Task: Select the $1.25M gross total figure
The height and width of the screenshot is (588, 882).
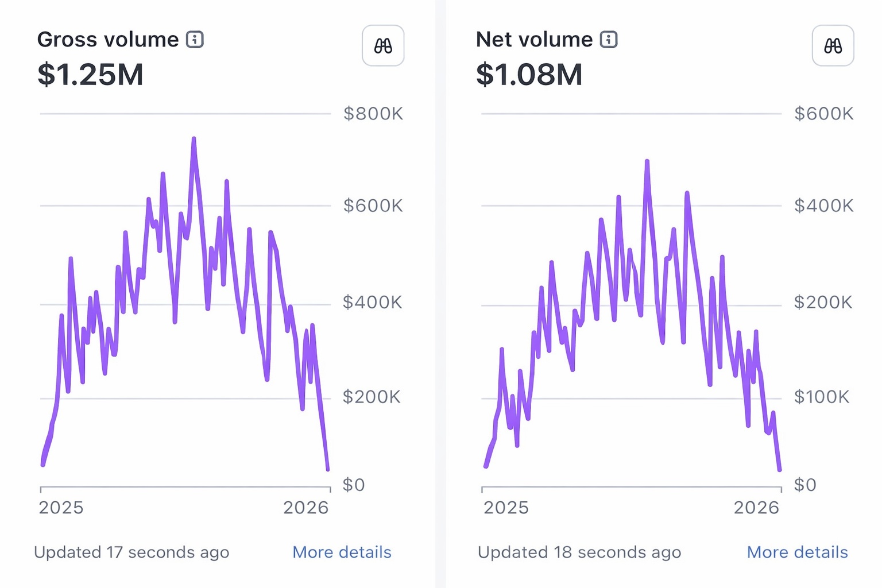Action: (90, 75)
